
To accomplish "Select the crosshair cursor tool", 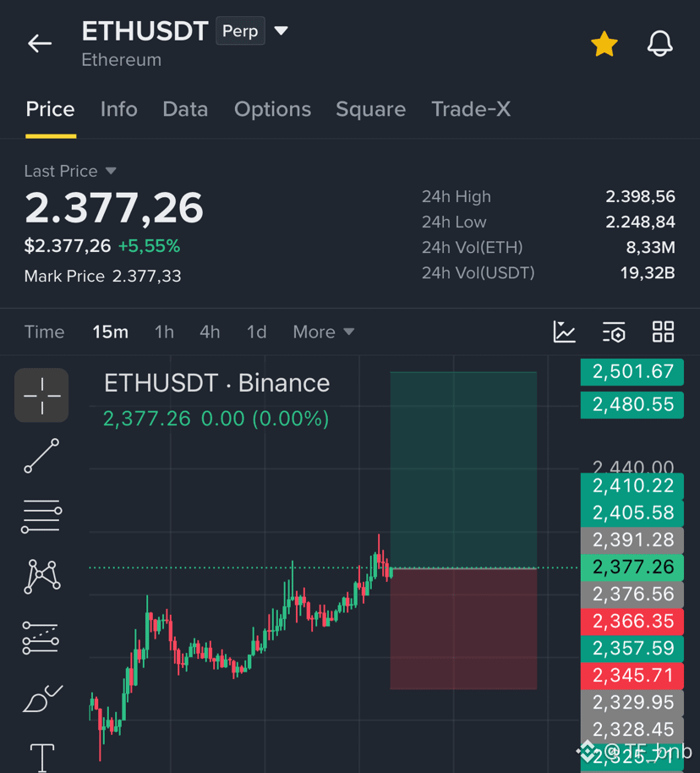I will click(41, 395).
